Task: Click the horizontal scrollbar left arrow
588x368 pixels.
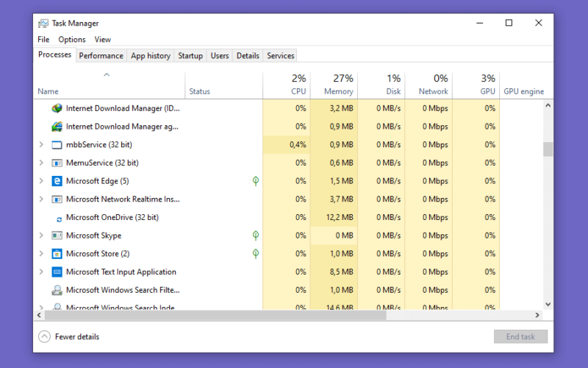Action: 39,316
